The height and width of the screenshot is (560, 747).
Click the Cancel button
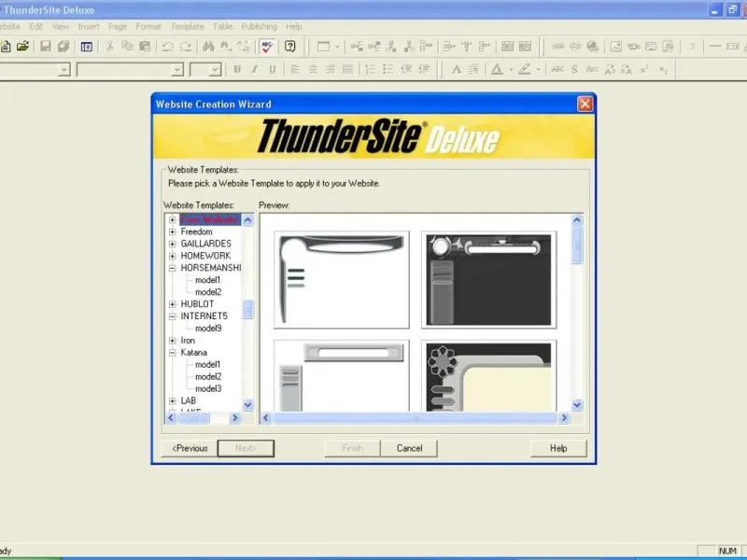point(409,448)
